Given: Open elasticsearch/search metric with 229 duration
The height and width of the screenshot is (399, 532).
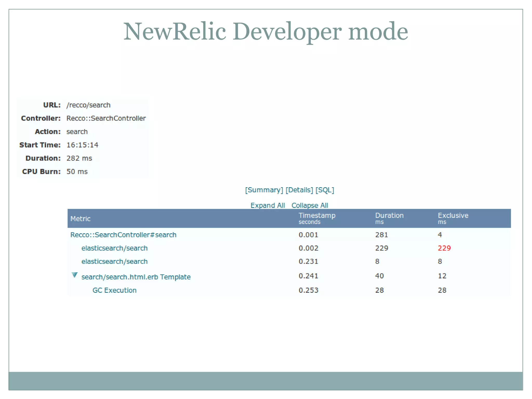Looking at the screenshot, I should 115,248.
